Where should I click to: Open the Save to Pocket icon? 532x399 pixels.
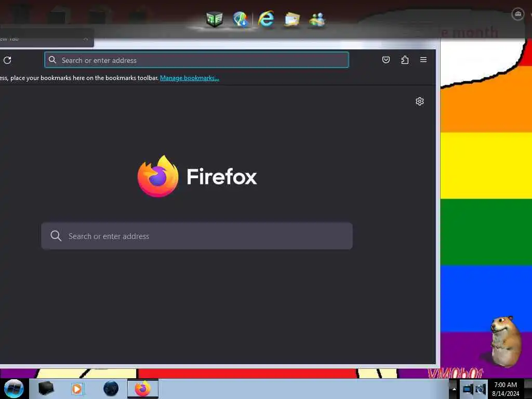click(x=386, y=60)
